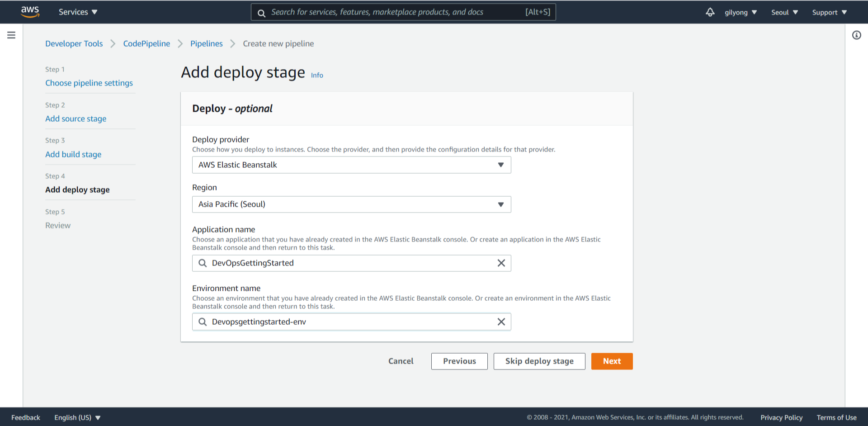Click the Create new pipeline breadcrumb text
Screen dimensions: 868x426
point(278,43)
